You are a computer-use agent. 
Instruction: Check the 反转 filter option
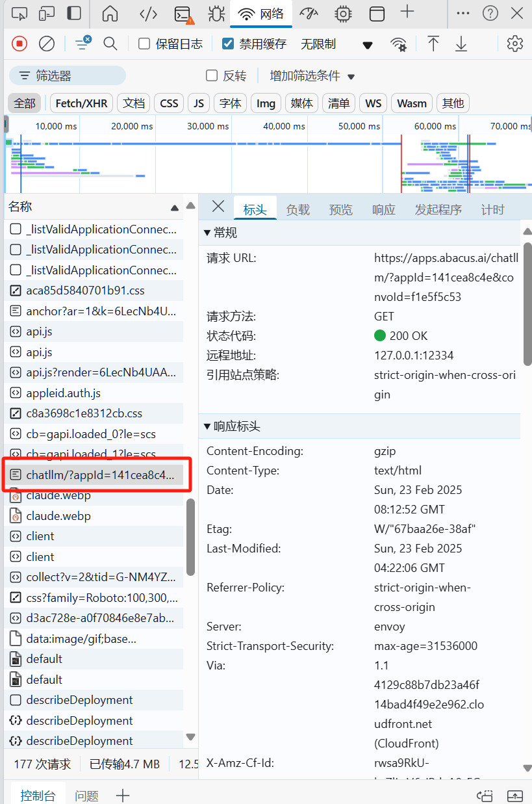[x=211, y=75]
